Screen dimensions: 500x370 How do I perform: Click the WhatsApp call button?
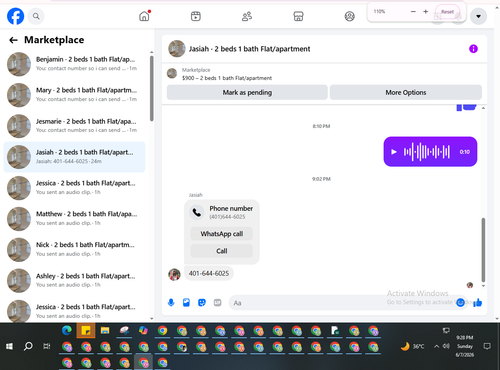pos(222,234)
